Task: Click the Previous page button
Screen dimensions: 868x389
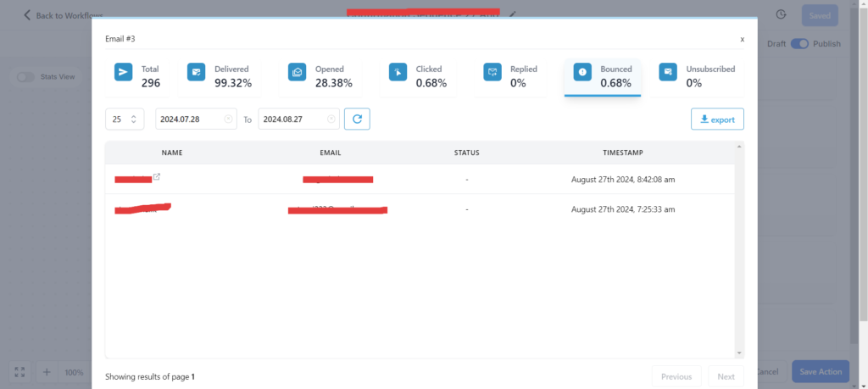Action: pos(676,376)
